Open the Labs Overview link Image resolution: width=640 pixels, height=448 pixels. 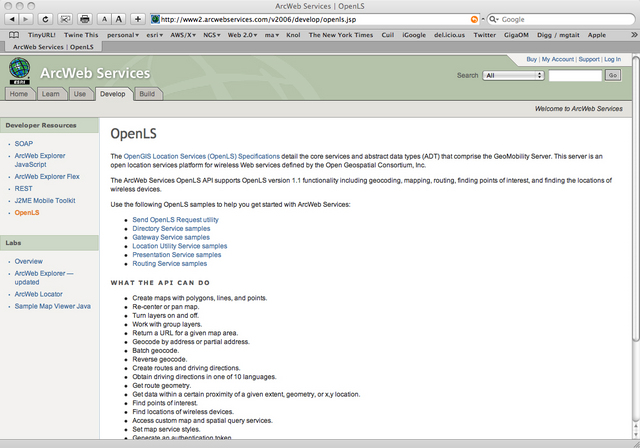[29, 261]
